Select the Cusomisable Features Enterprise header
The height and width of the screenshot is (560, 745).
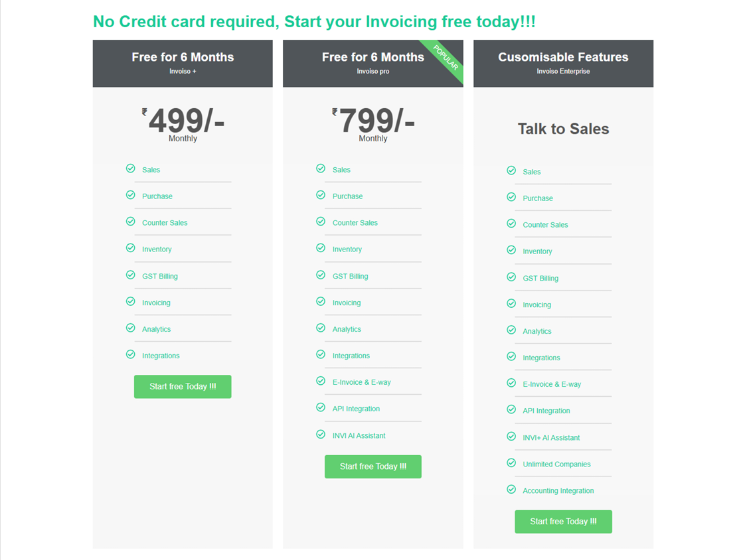pyautogui.click(x=563, y=63)
